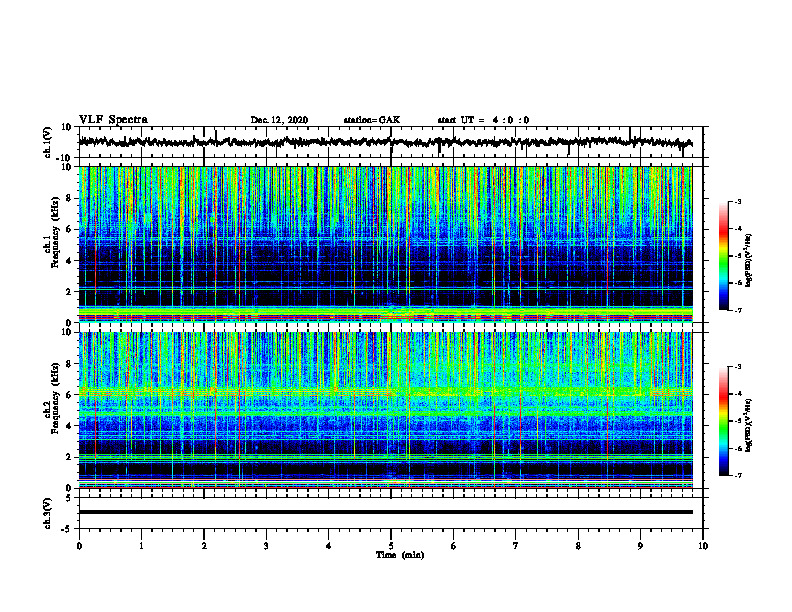
Task: Click the time axis tick label "2"
Action: [x=204, y=546]
